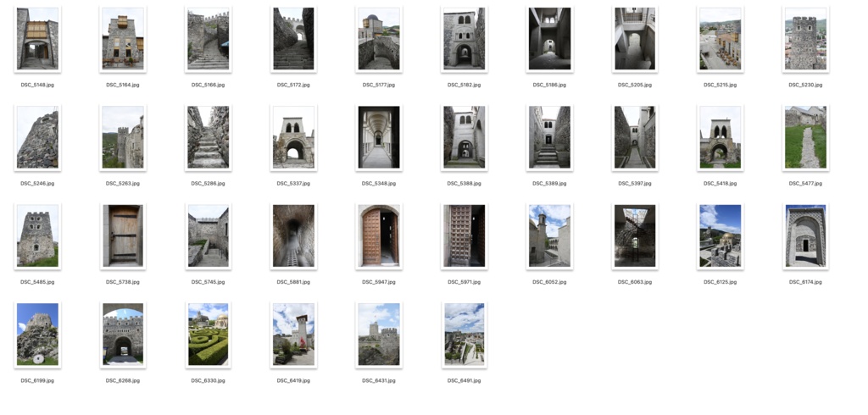Click the file name label DSC_6330.jpg
The width and height of the screenshot is (868, 415).
point(209,380)
